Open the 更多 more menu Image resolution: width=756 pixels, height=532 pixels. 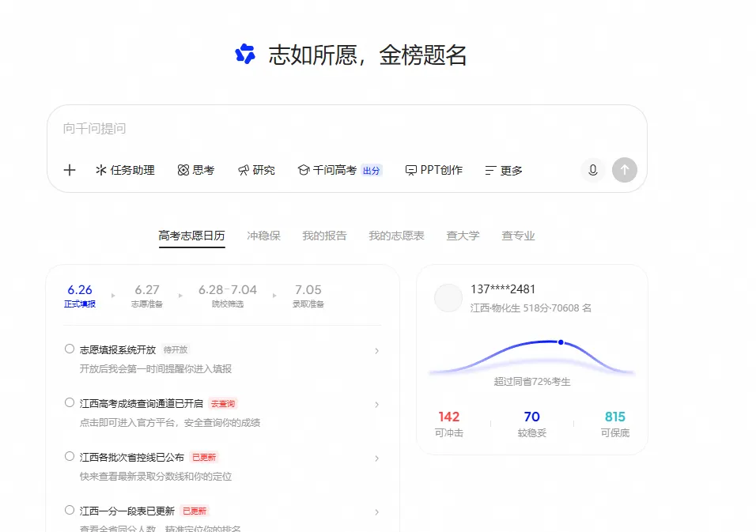coord(504,171)
